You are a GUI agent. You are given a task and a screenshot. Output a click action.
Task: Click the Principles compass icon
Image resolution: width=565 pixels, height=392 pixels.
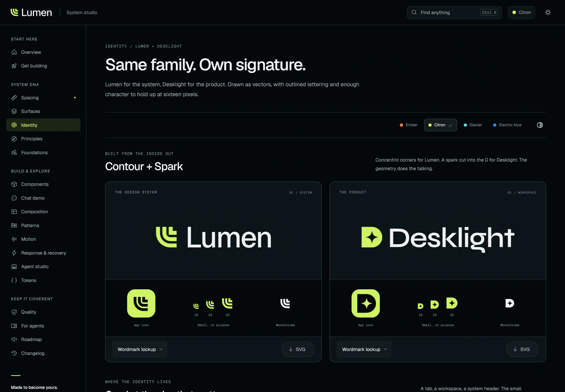pos(14,139)
